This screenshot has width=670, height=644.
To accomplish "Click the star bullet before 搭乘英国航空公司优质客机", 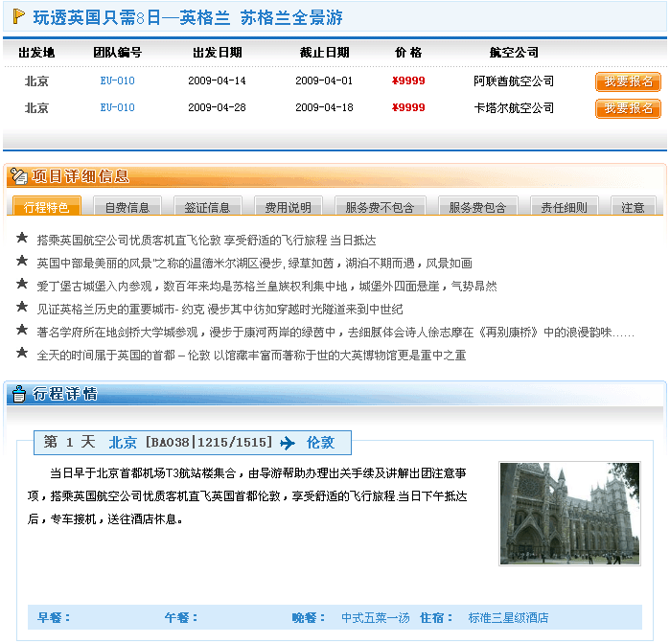I will click(x=22, y=238).
